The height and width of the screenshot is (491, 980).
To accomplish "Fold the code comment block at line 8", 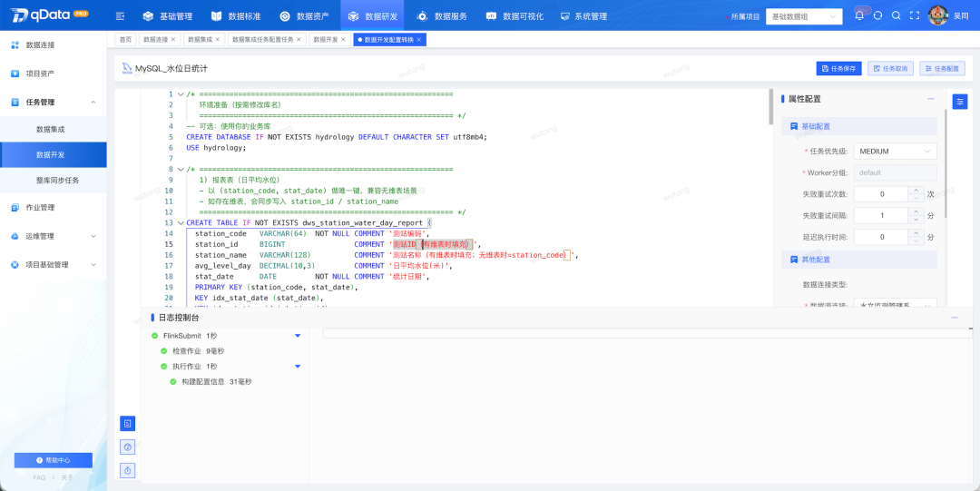I will [181, 170].
